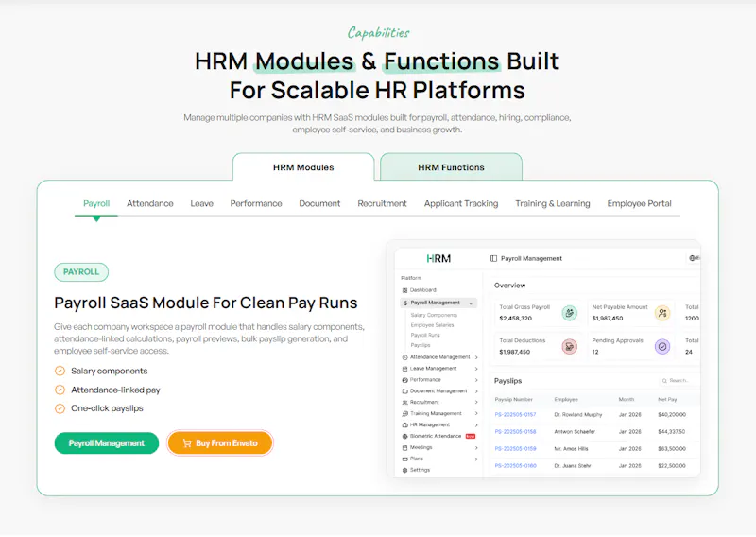Click the dollar icon beside Payroll Management
This screenshot has width=756, height=537.
[x=405, y=303]
